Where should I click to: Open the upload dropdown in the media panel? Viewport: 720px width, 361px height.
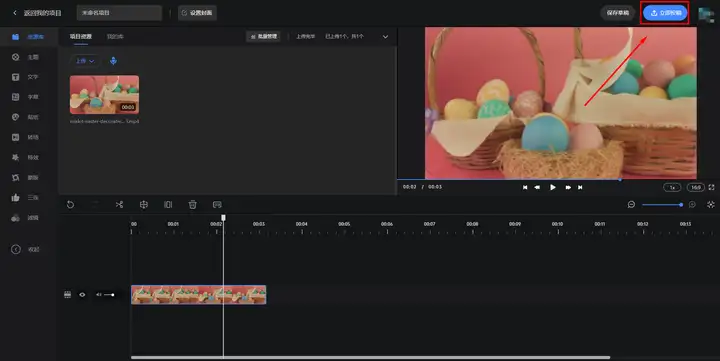tap(85, 61)
